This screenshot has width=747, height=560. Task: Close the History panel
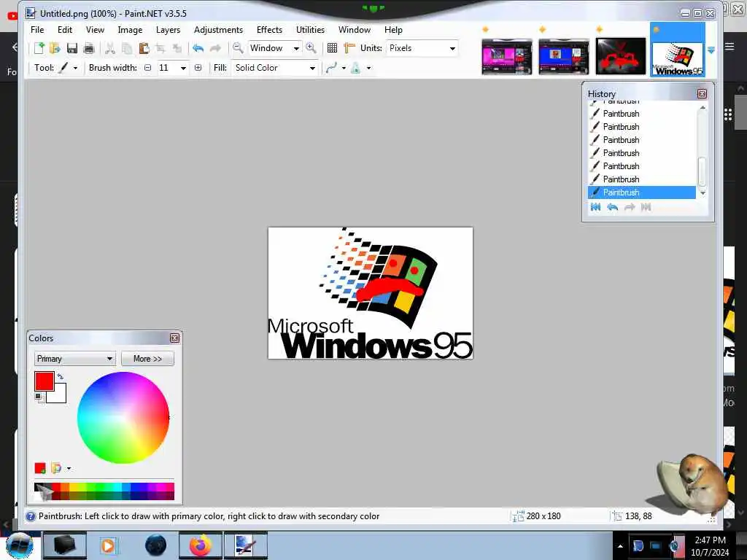point(702,94)
